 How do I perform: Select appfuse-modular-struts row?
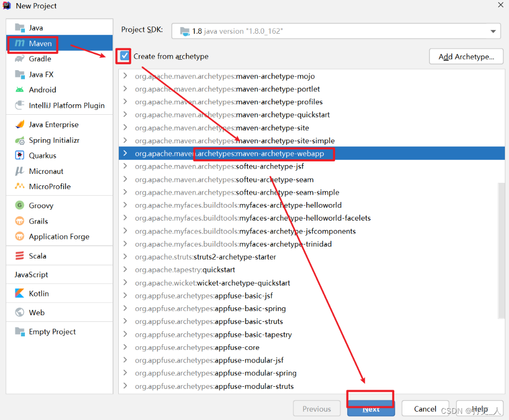pos(312,386)
